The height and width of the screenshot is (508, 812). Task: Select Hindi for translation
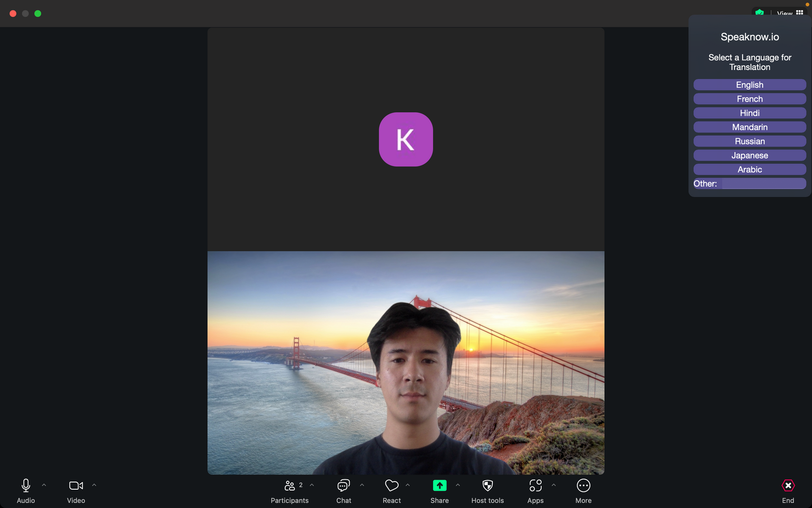coord(750,113)
